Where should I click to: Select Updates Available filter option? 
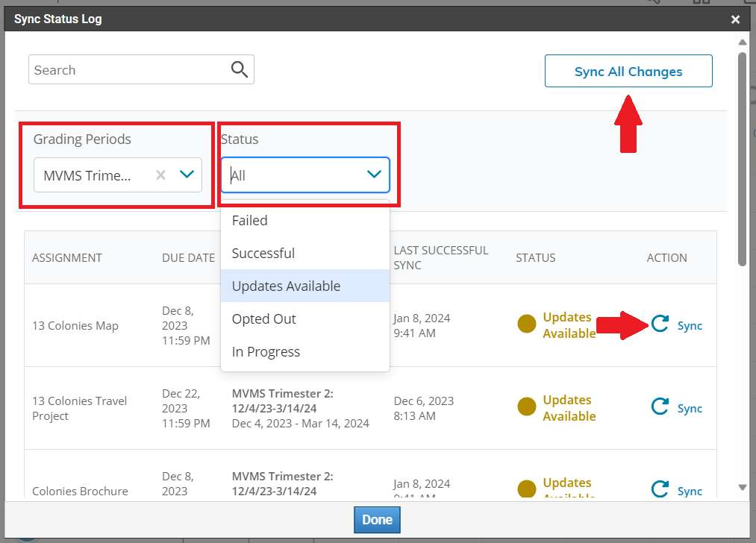(286, 286)
